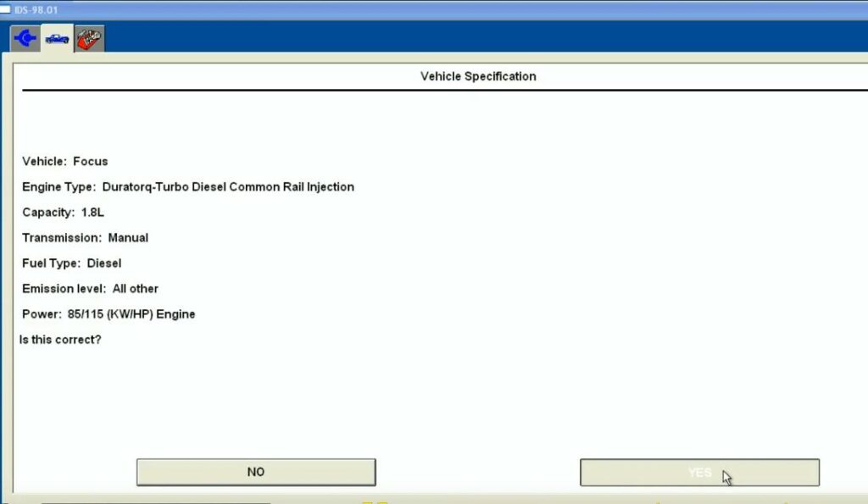
Task: Select the Vehicle: Focus text line
Action: click(x=64, y=161)
